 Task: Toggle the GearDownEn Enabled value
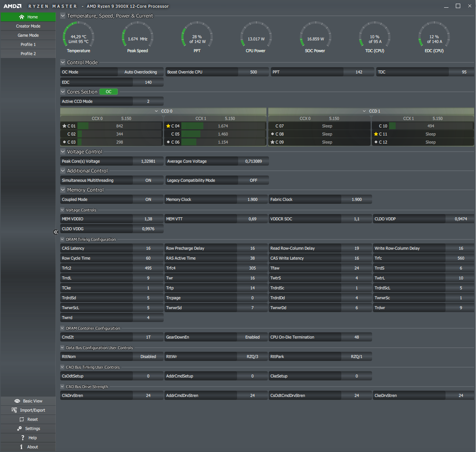pos(252,337)
